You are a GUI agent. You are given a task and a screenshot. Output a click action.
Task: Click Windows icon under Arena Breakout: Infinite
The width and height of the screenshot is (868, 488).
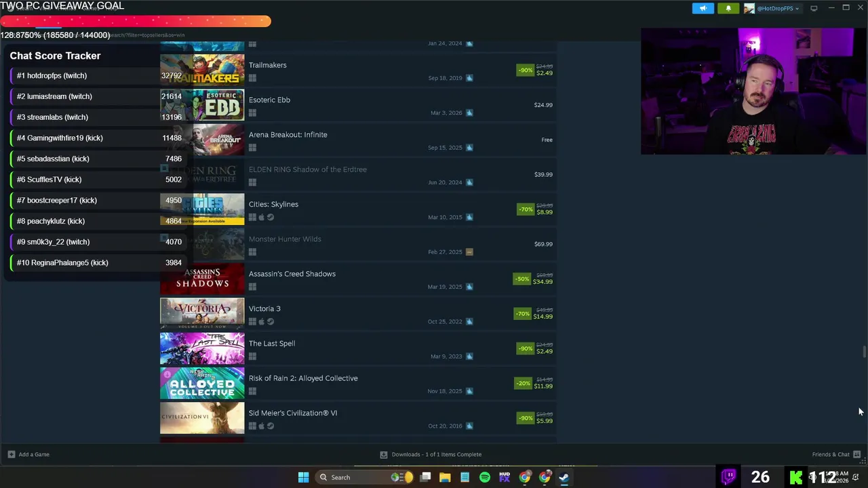[252, 147]
